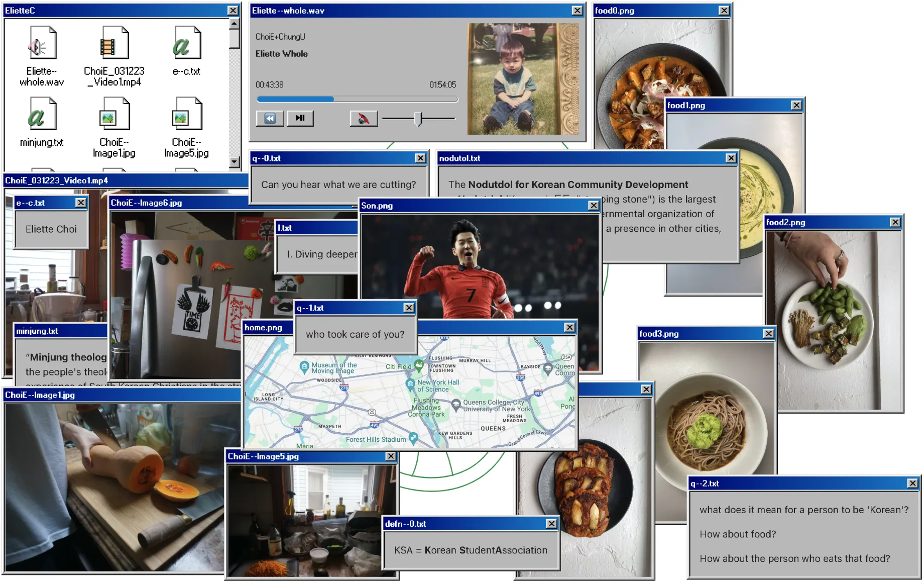
Task: Click the 'Forest Hills Stadium' map label
Action: tap(376, 439)
